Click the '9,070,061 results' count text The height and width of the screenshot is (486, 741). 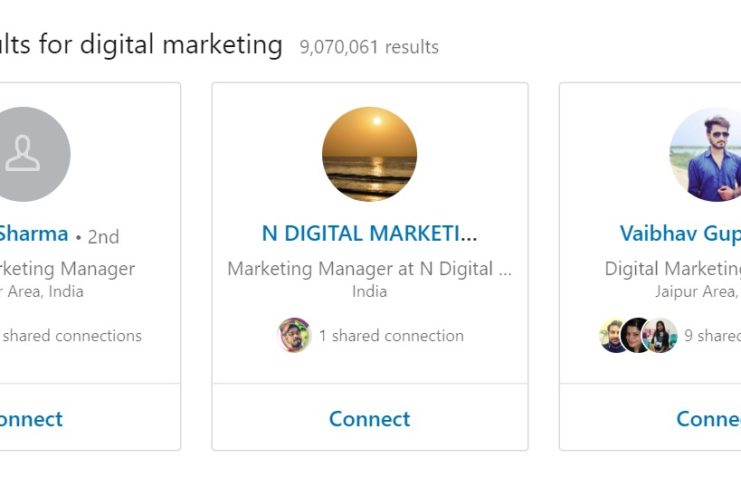pyautogui.click(x=369, y=47)
